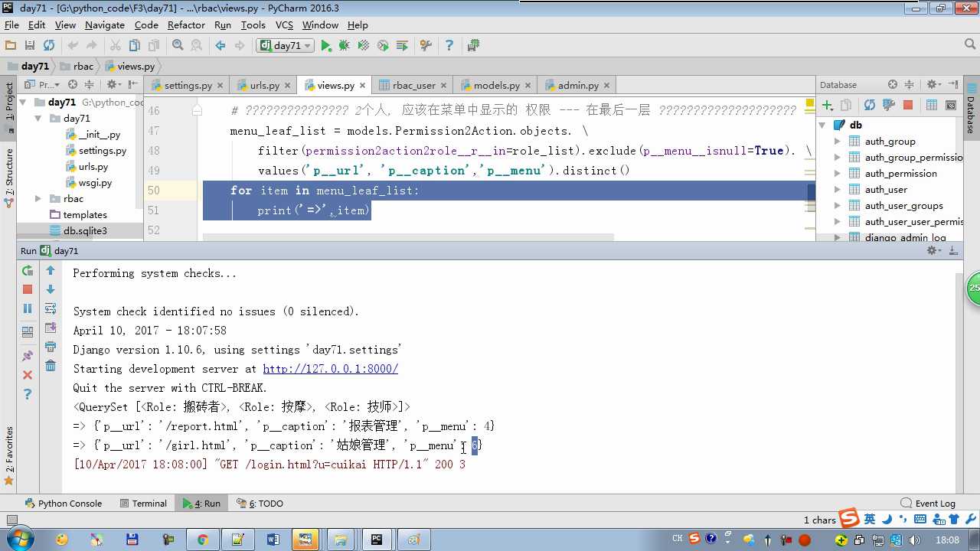Close Run tab red X icon
The width and height of the screenshot is (980, 551).
pos(28,375)
